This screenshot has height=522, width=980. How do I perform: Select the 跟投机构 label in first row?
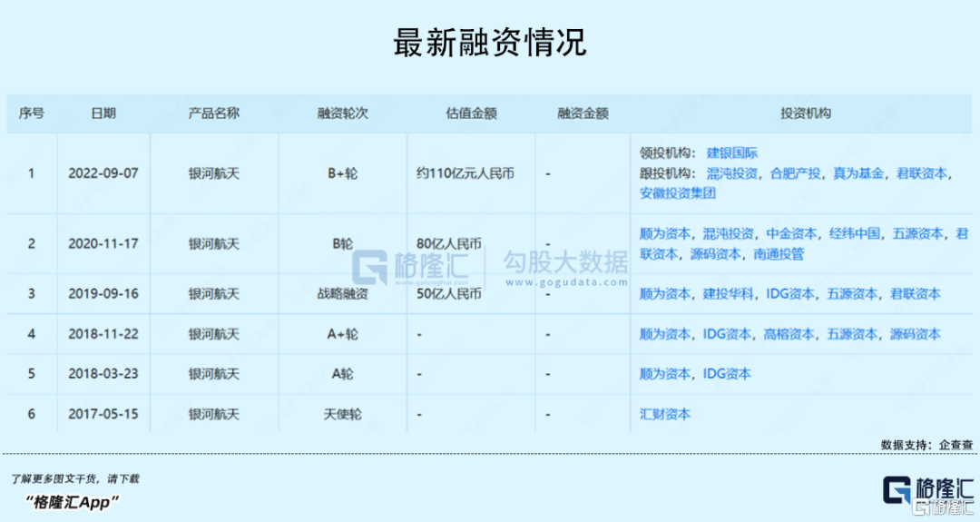point(668,173)
